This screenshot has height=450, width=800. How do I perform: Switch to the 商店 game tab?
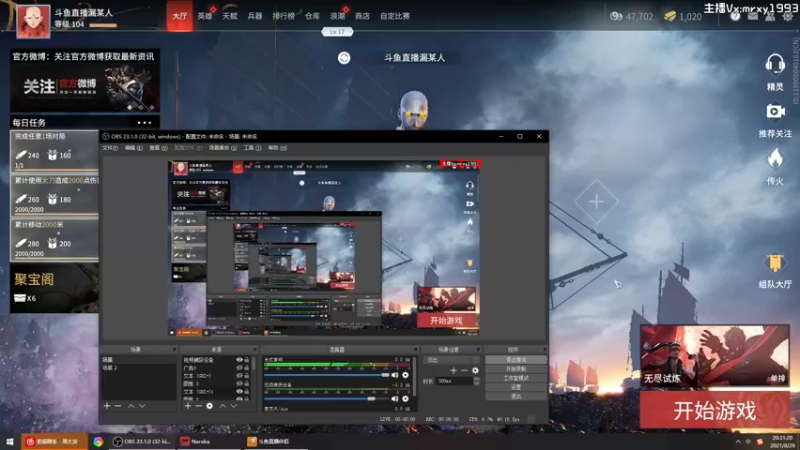pos(362,16)
